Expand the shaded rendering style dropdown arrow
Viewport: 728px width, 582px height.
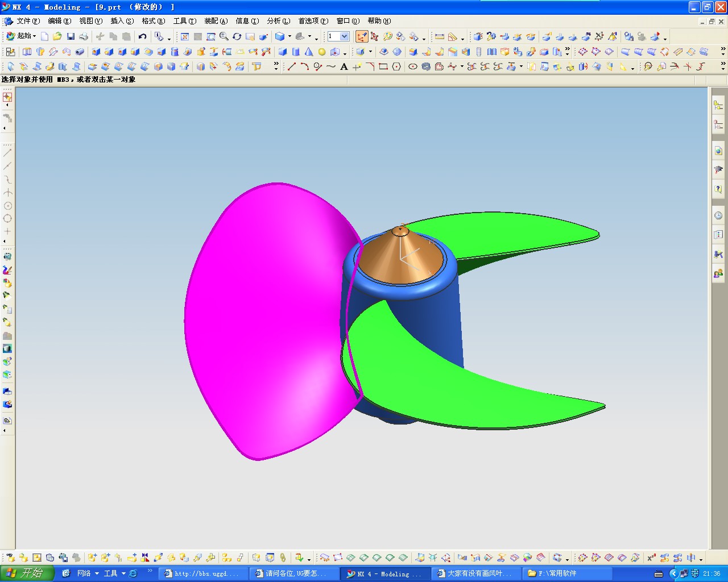[x=289, y=36]
